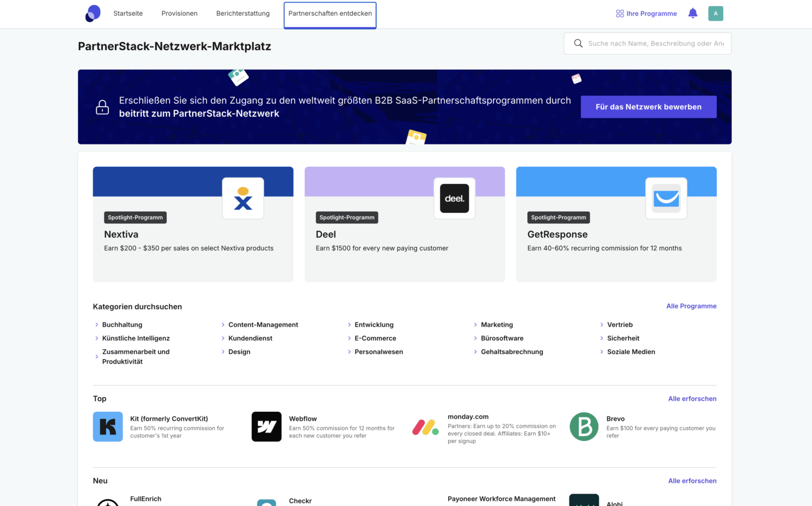Open Zusammenarbeit und Produktivität category
812x506 pixels.
coord(136,357)
